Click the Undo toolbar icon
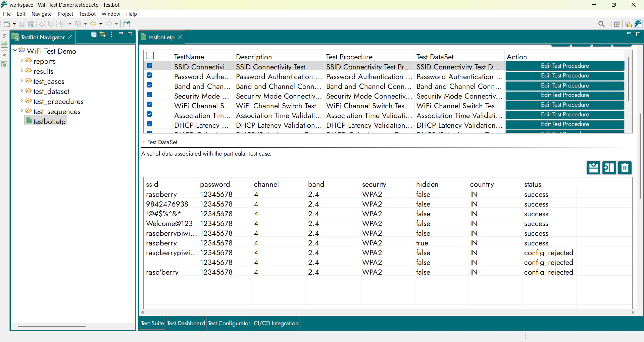The width and height of the screenshot is (644, 342). coord(42,24)
